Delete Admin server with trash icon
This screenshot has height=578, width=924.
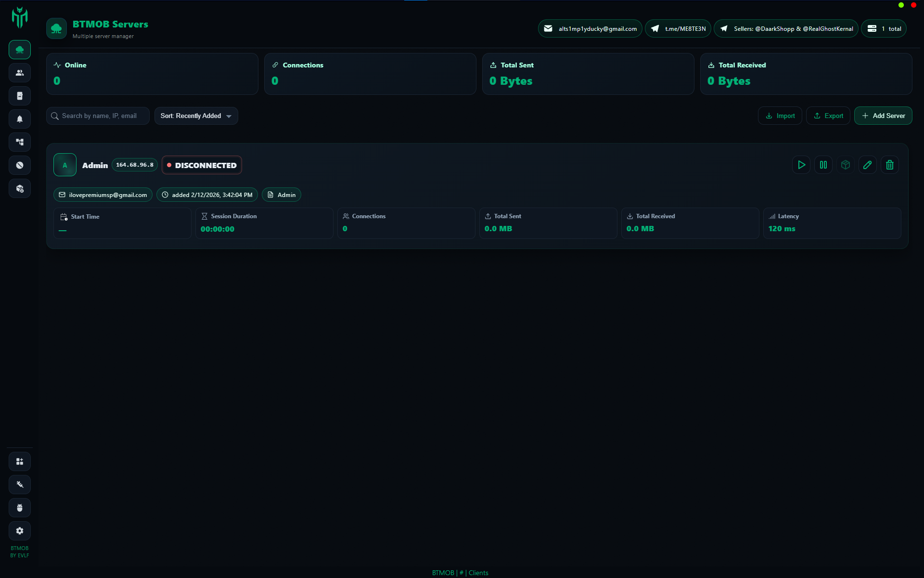(889, 165)
